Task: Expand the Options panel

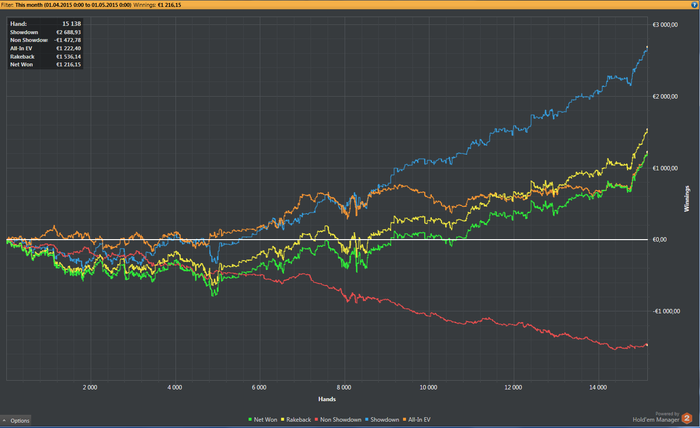Action: click(16, 420)
